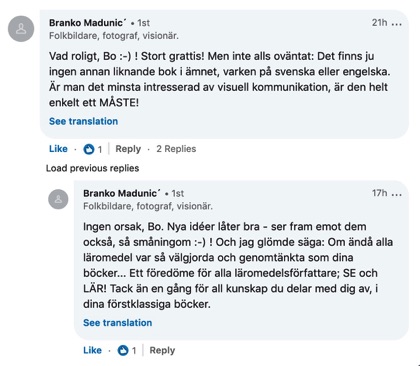This screenshot has width=420, height=366.
Task: View the reaction count beside first comment's Like
Action: pos(100,149)
